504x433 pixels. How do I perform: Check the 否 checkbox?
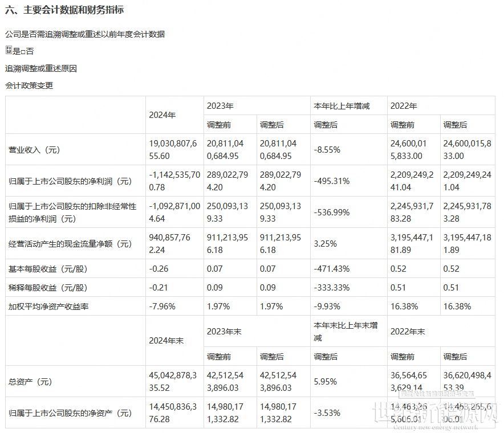pyautogui.click(x=23, y=51)
